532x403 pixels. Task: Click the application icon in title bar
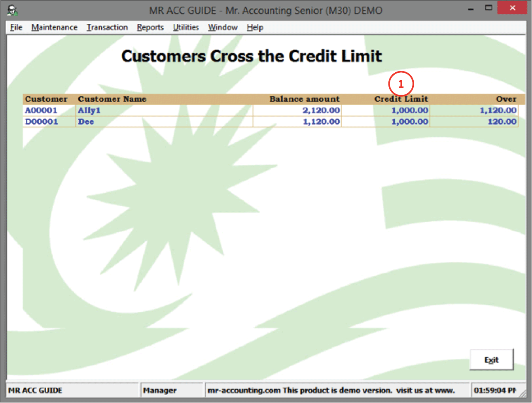12,10
